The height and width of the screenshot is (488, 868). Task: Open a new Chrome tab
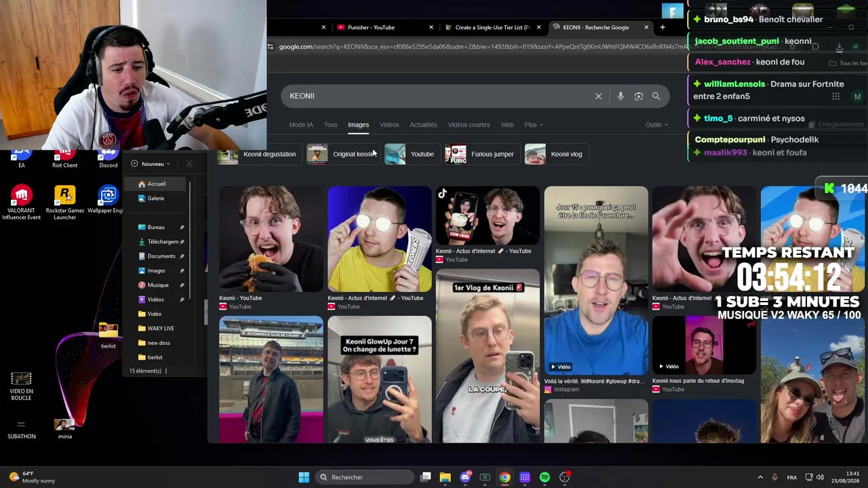(x=663, y=28)
